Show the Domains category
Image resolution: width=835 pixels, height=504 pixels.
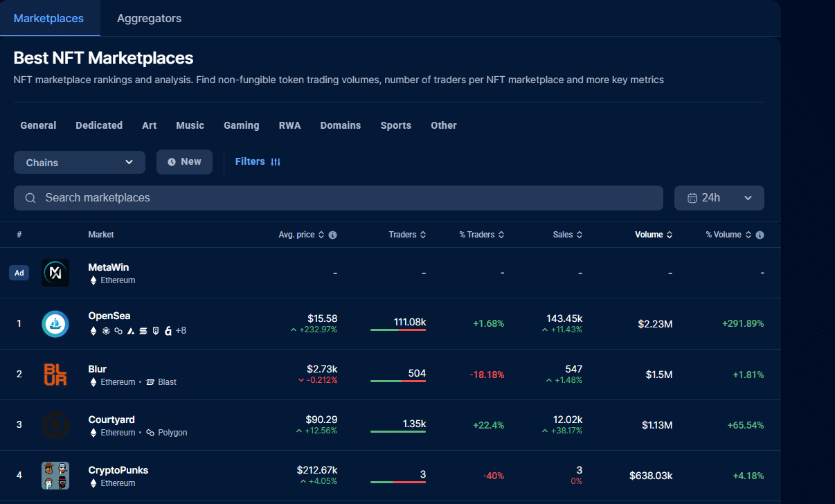[x=341, y=125]
